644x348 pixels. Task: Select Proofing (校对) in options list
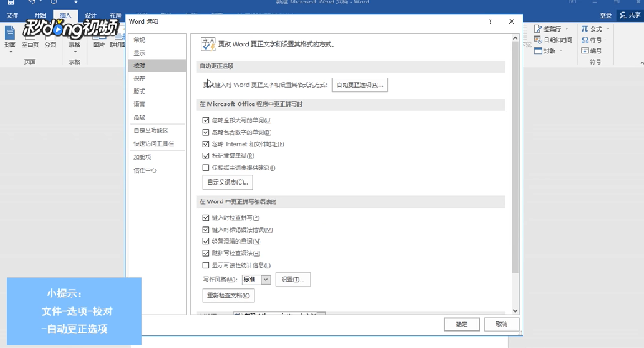click(158, 65)
